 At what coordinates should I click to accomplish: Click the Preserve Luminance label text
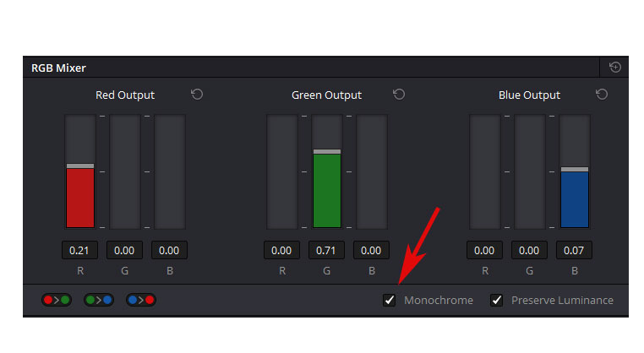coord(562,301)
